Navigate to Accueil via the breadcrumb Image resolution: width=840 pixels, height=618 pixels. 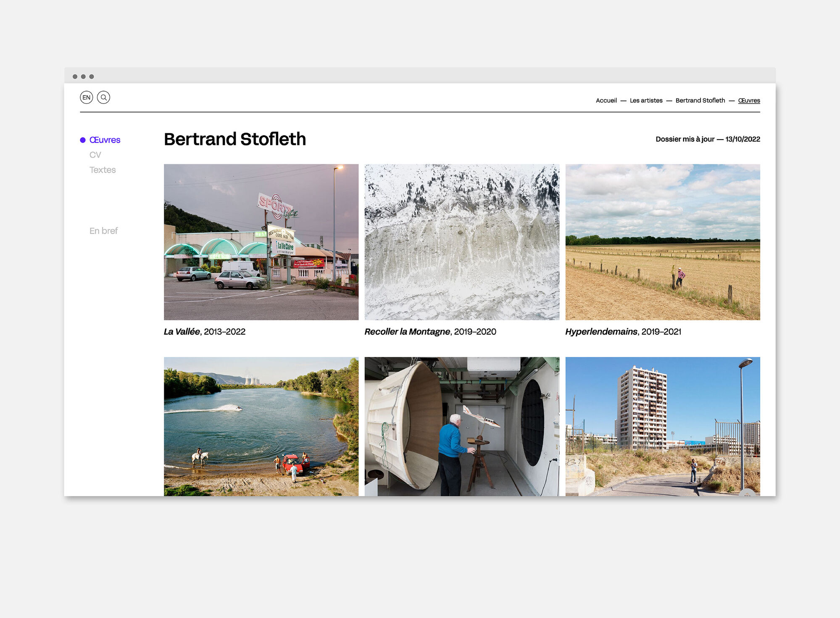pos(606,100)
